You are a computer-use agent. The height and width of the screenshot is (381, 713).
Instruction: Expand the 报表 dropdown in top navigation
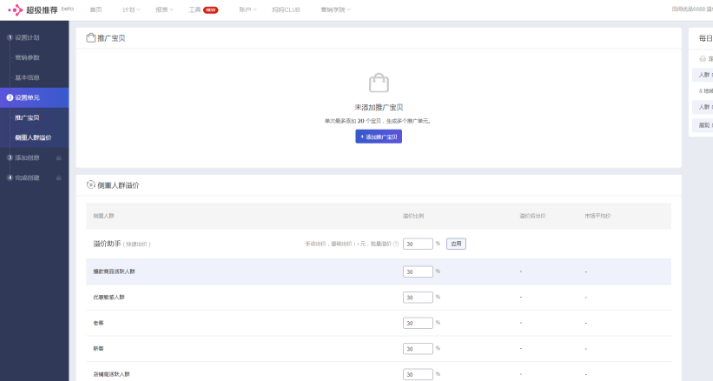tap(164, 10)
